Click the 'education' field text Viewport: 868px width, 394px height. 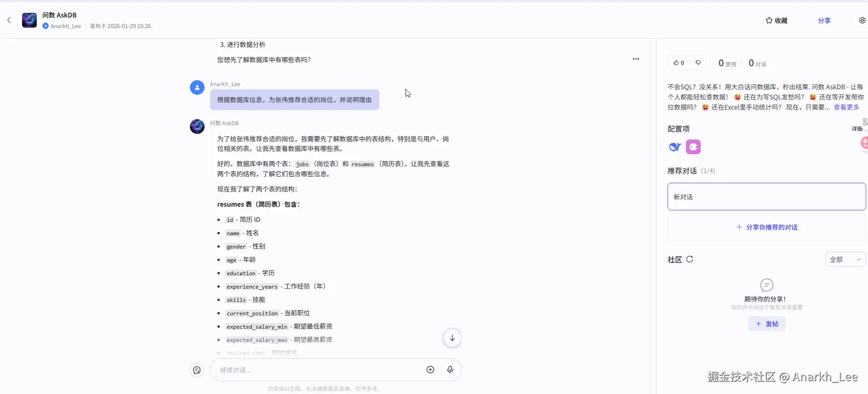pos(241,273)
